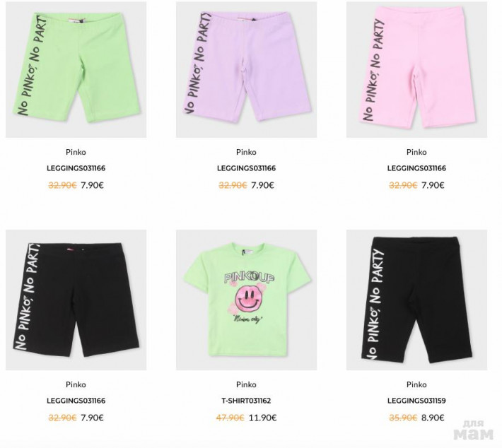Click the crossed-out 47.90€ old price
The image size is (502, 448).
click(x=230, y=418)
